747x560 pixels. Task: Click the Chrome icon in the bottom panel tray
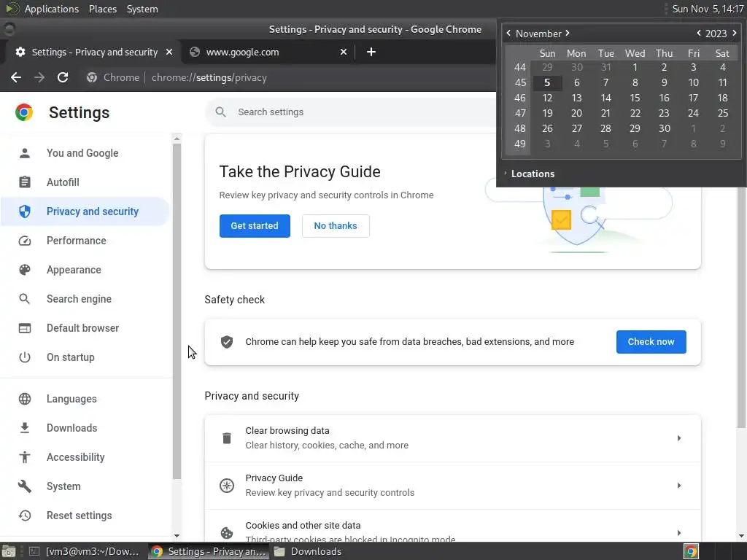pyautogui.click(x=691, y=551)
